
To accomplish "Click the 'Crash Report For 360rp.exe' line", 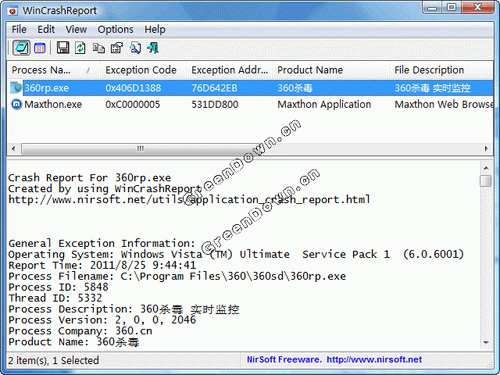I will point(89,178).
